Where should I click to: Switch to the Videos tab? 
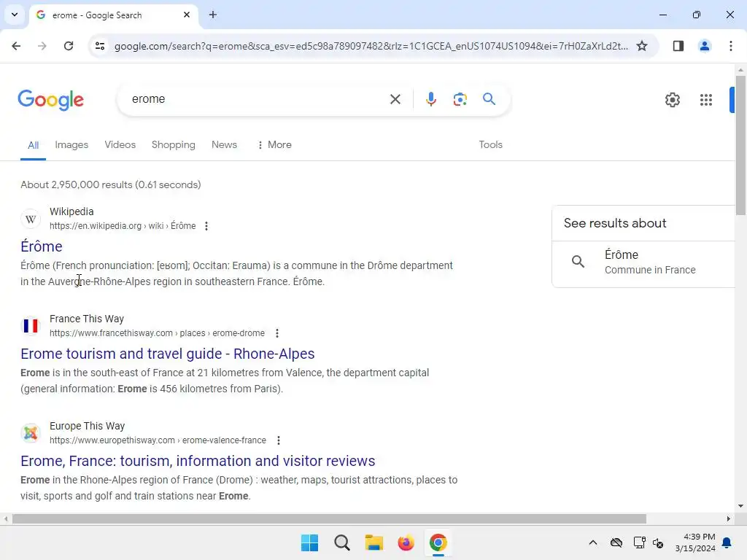(120, 145)
